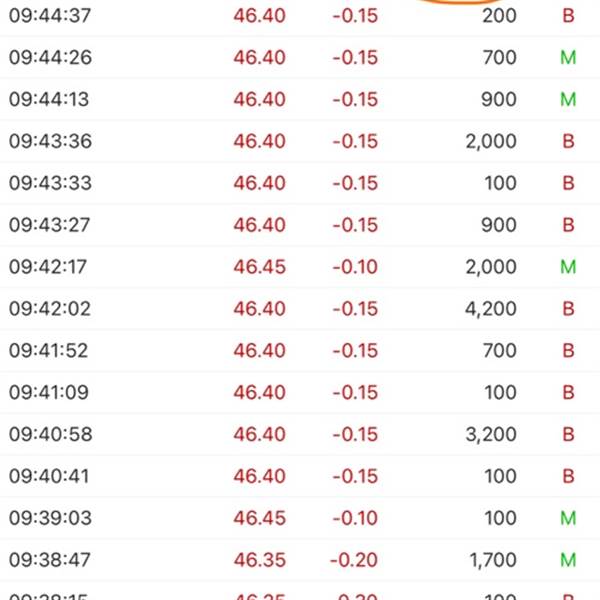Click the 3,200 volume at 09:40:58

tap(491, 434)
